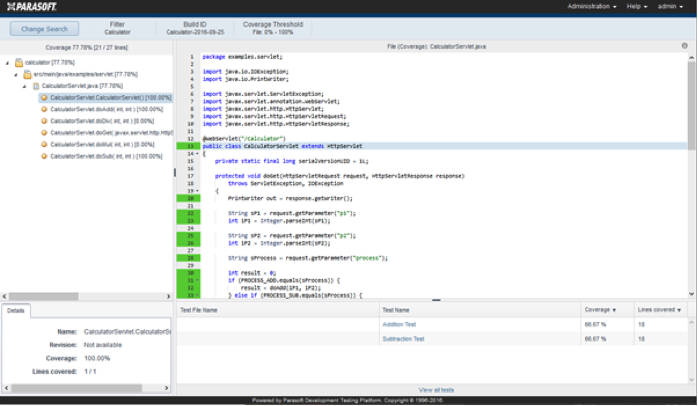Click the doAdd method icon

click(x=44, y=109)
